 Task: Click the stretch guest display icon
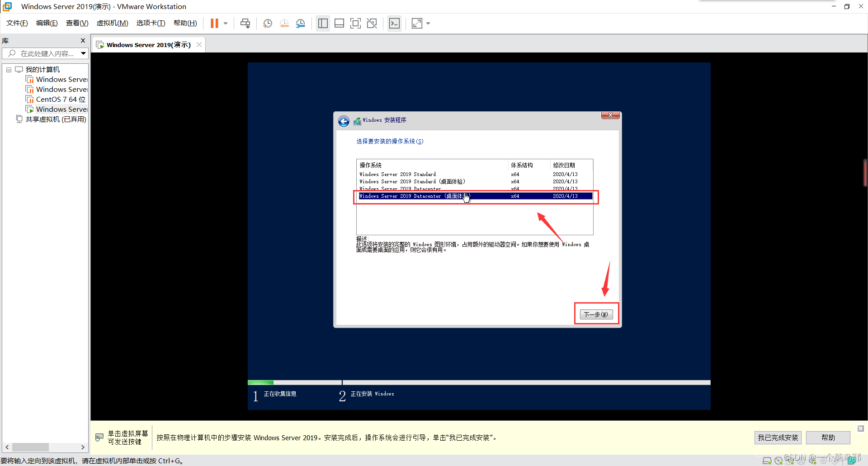tap(417, 23)
